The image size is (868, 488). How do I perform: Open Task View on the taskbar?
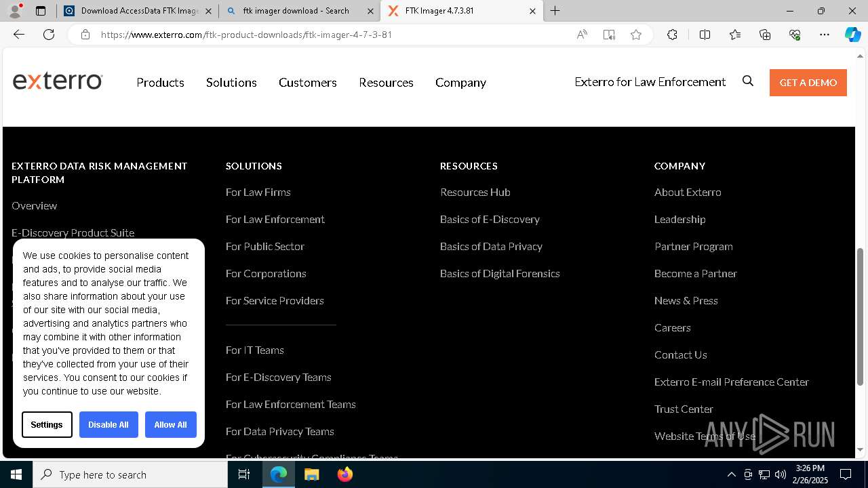tap(245, 474)
